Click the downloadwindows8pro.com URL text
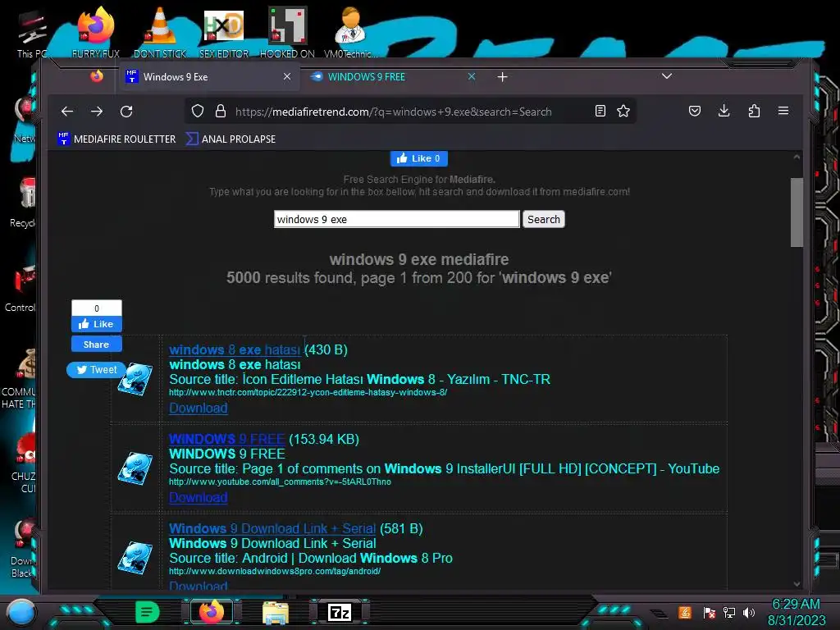Screen dimensions: 840x630 point(275,571)
